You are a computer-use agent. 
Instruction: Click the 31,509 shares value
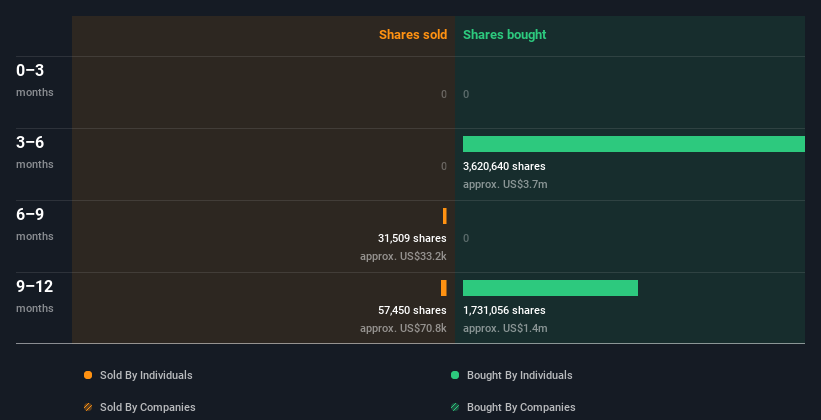[x=412, y=238]
